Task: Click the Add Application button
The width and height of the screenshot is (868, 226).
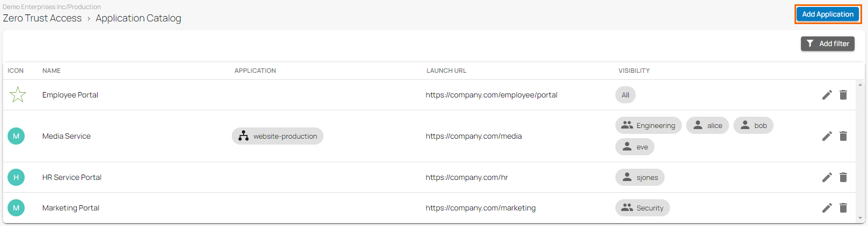Action: tap(828, 14)
